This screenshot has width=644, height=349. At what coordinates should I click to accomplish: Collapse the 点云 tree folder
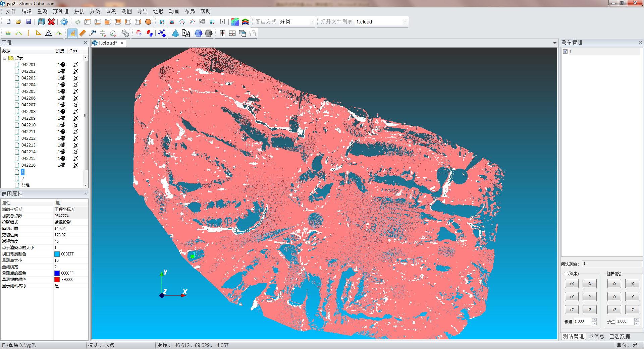5,58
